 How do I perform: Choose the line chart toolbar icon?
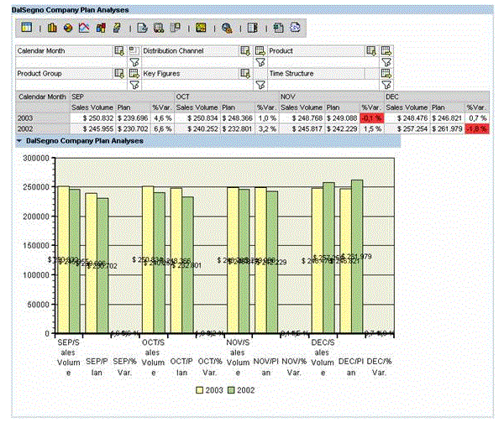click(83, 28)
